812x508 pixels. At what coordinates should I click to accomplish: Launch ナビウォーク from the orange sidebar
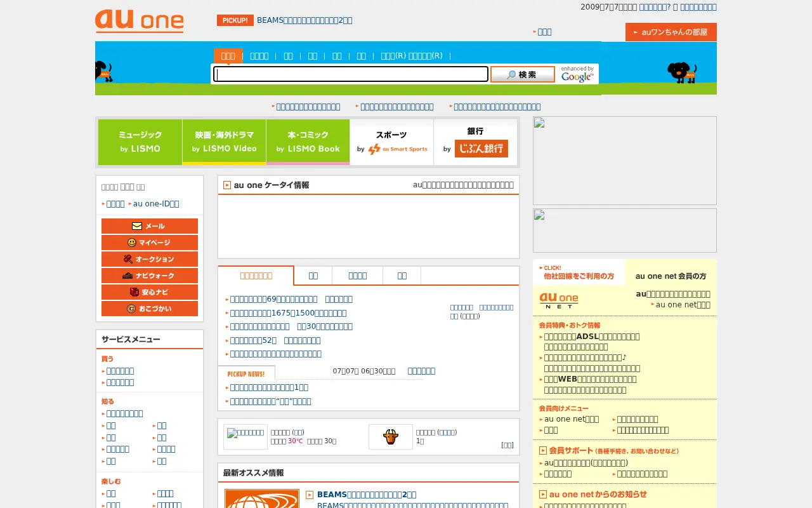click(x=150, y=276)
